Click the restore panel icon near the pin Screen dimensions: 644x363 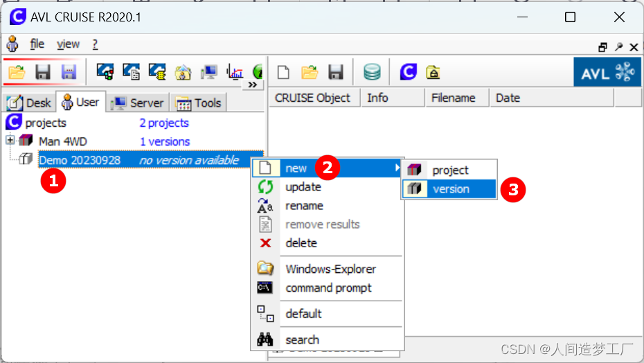602,47
